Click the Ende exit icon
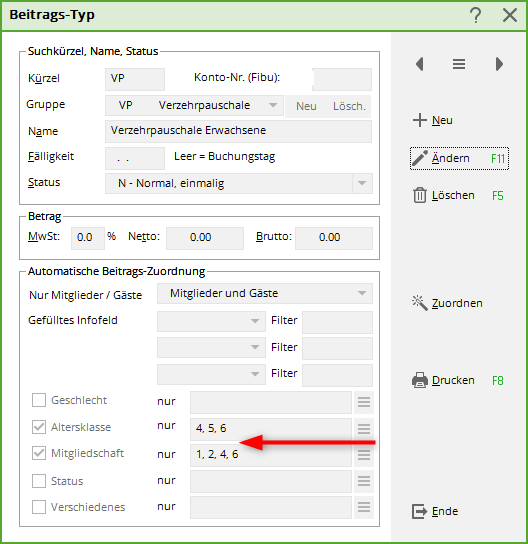 [x=419, y=511]
